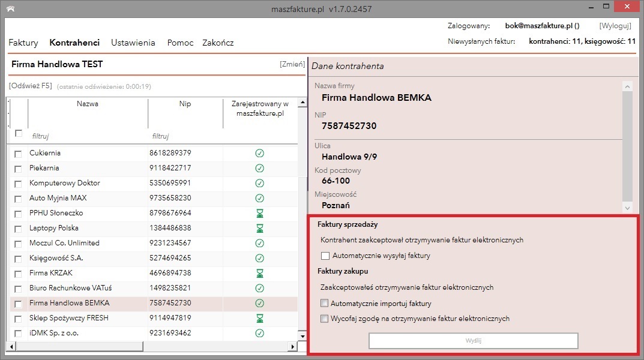
Task: Click the Wyloguj link
Action: coord(615,26)
